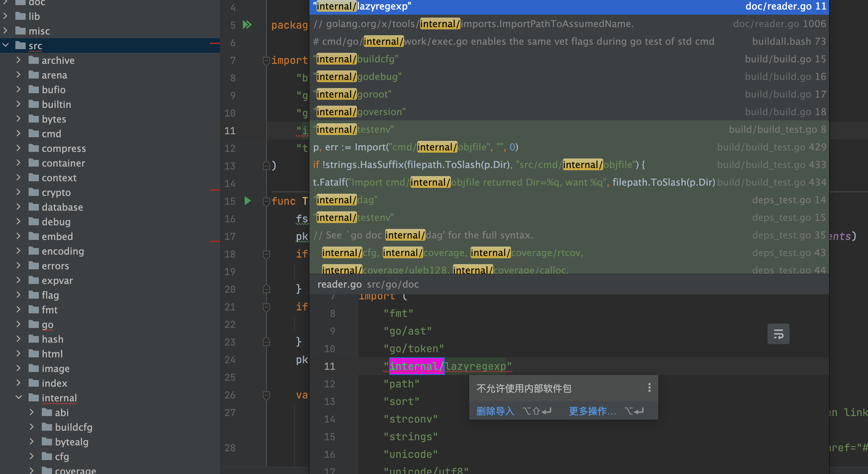Click the fold marker at line 18 if statement

coord(266,254)
